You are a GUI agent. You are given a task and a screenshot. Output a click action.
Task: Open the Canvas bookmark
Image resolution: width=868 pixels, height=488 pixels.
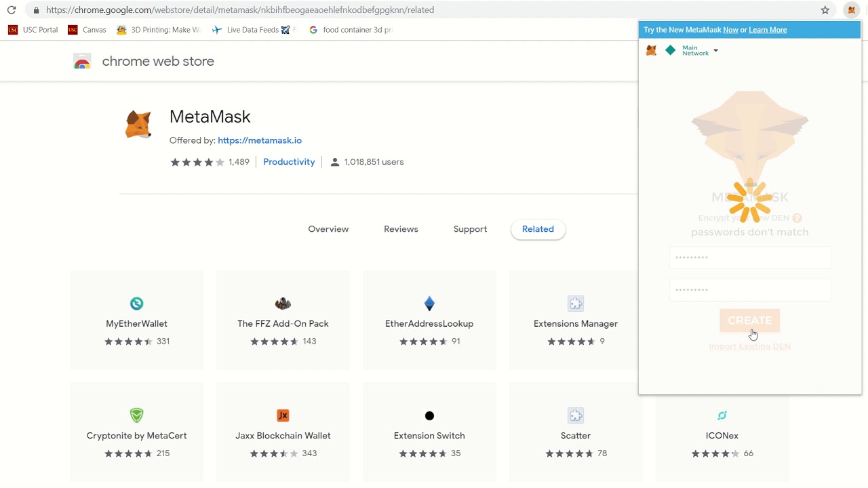click(x=87, y=30)
